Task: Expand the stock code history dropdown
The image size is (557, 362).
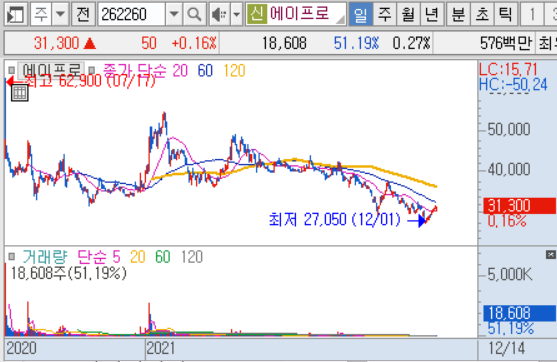Action: coord(174,15)
